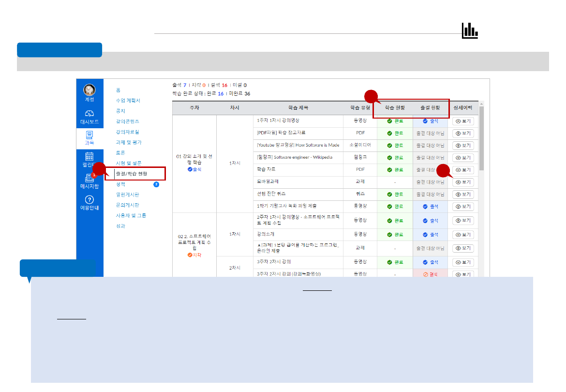Open the Calendar icon in the sidebar
The image size is (566, 392).
89,156
